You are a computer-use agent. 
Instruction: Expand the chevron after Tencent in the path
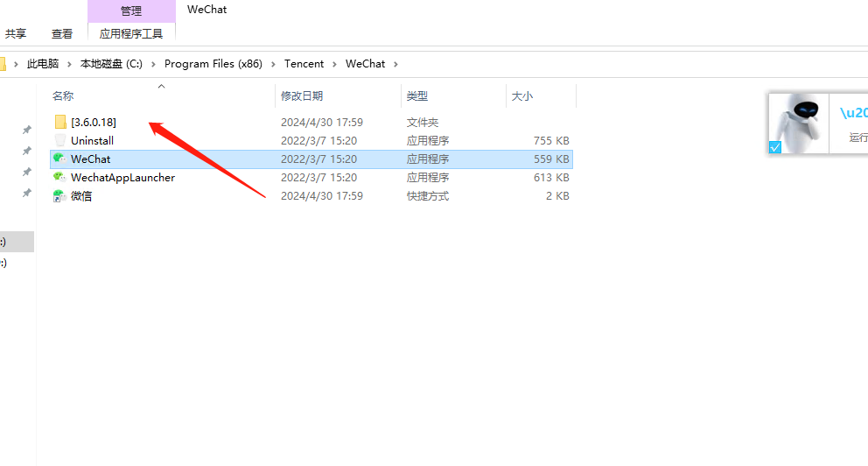[x=334, y=64]
